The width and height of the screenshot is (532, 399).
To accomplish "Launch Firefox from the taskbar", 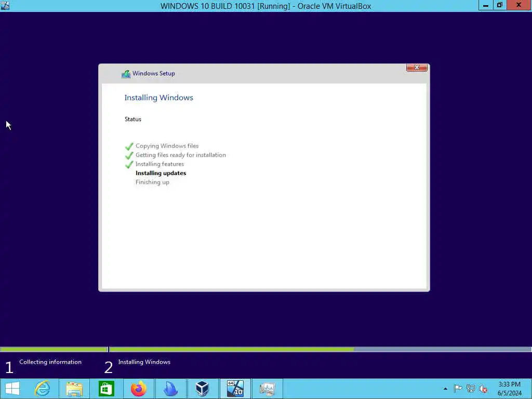I will point(138,389).
